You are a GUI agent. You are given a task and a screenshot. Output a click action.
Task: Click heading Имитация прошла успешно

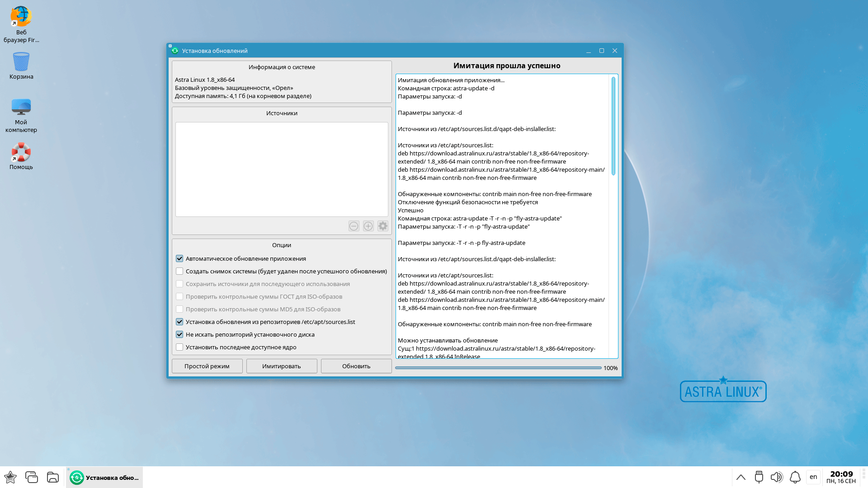[507, 66]
